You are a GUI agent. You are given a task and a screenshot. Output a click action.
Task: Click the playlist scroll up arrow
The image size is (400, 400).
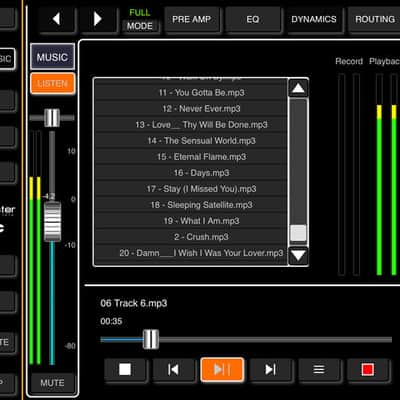(x=298, y=88)
